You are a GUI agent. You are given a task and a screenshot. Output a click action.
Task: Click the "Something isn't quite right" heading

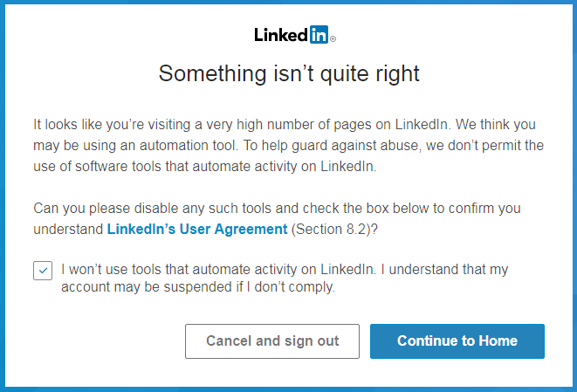pos(289,73)
